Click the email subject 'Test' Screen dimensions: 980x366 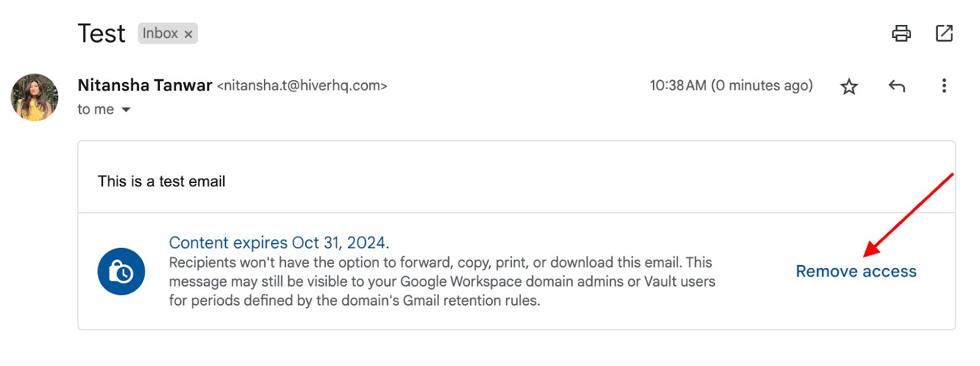point(102,34)
